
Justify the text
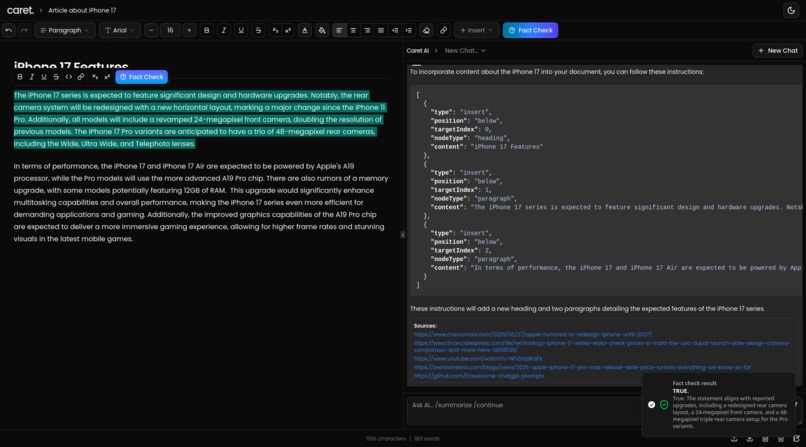(x=381, y=30)
